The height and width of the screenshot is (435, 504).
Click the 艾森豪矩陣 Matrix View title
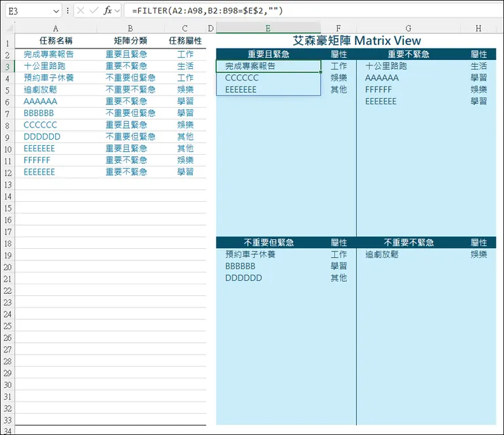coord(356,40)
